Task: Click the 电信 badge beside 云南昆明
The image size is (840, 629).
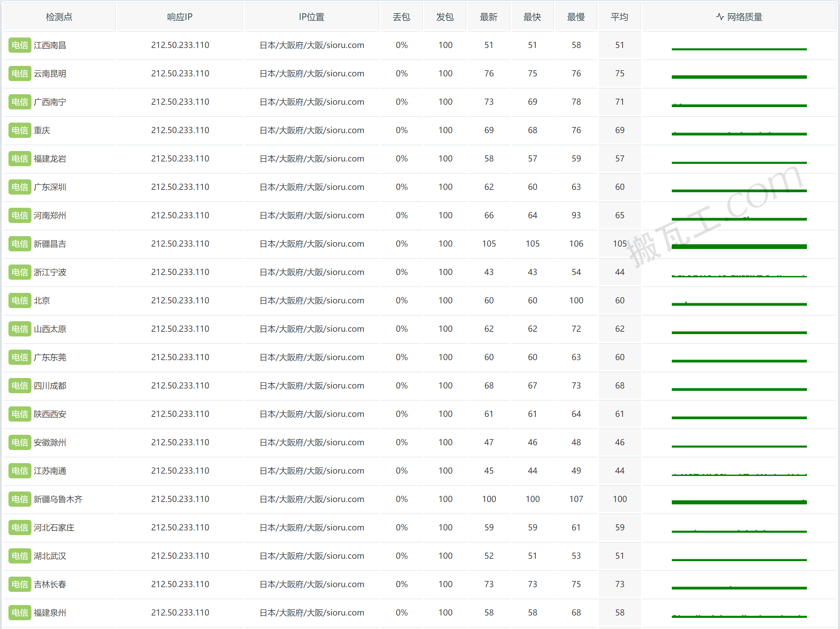Action: click(20, 74)
